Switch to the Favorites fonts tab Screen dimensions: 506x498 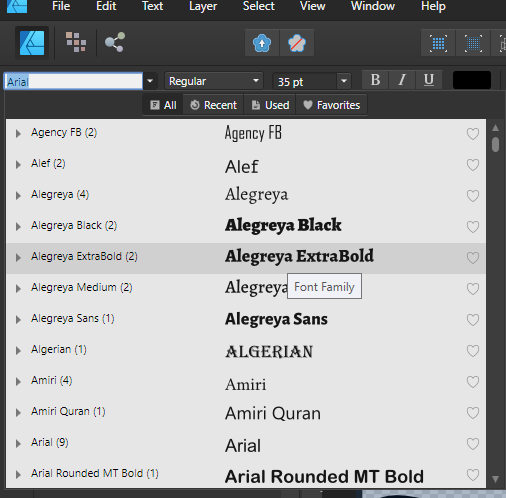[x=332, y=105]
